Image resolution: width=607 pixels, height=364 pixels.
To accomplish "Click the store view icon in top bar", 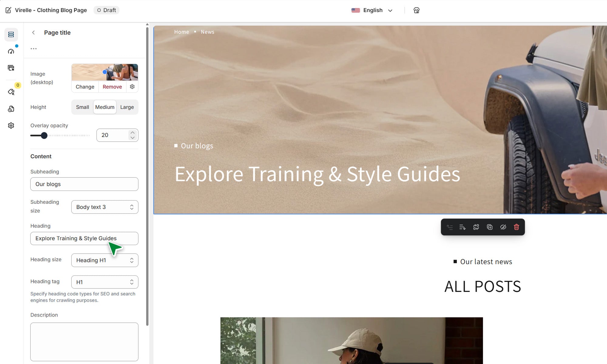I will 416,10.
